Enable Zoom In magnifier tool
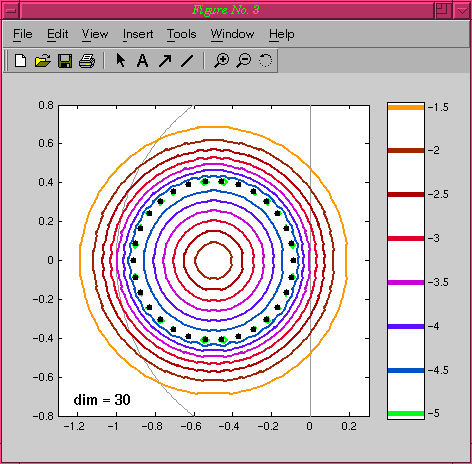This screenshot has height=464, width=472. point(221,61)
